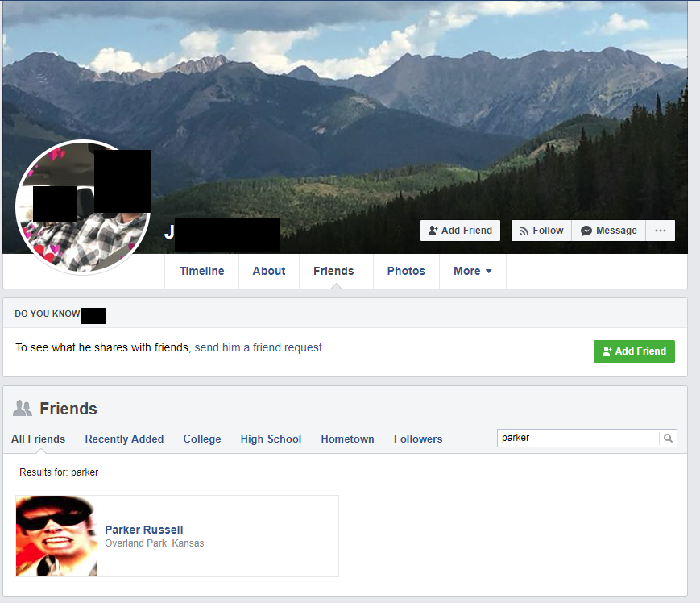Filter friends by College
This screenshot has width=700, height=603.
coord(202,439)
